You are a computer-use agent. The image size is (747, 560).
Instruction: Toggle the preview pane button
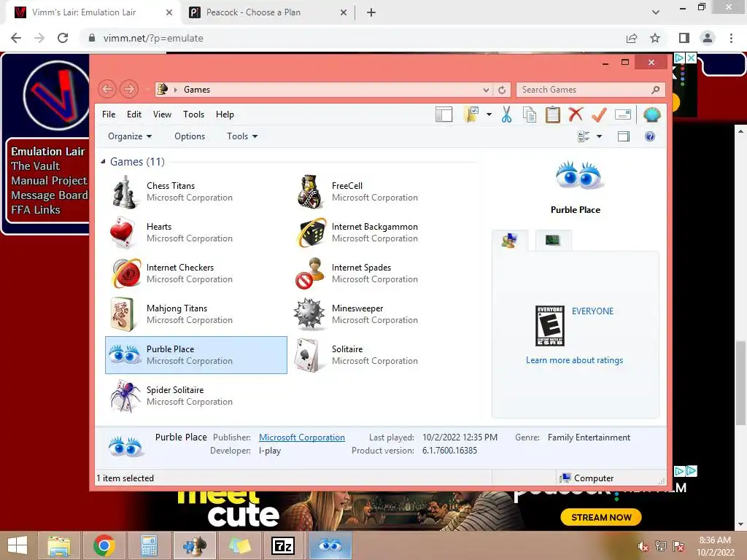pyautogui.click(x=624, y=136)
